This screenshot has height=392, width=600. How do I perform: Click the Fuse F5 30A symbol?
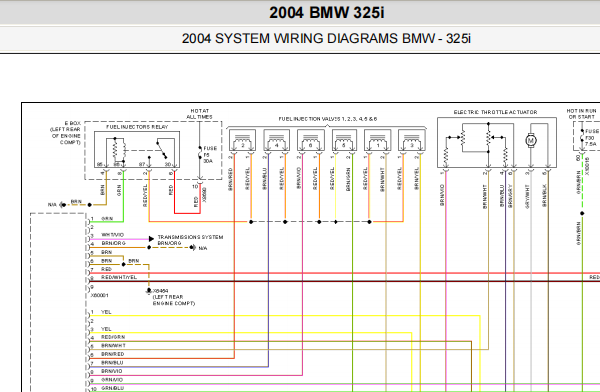[x=200, y=152]
